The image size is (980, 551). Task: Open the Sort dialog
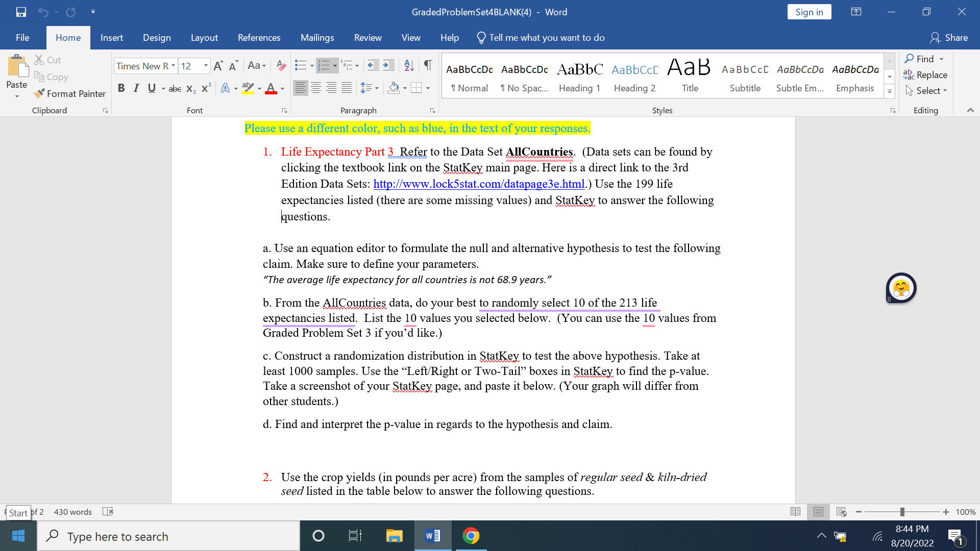(408, 65)
